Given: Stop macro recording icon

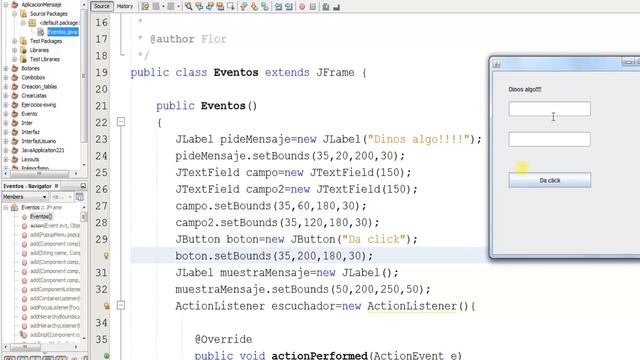Looking at the screenshot, I should 313,7.
